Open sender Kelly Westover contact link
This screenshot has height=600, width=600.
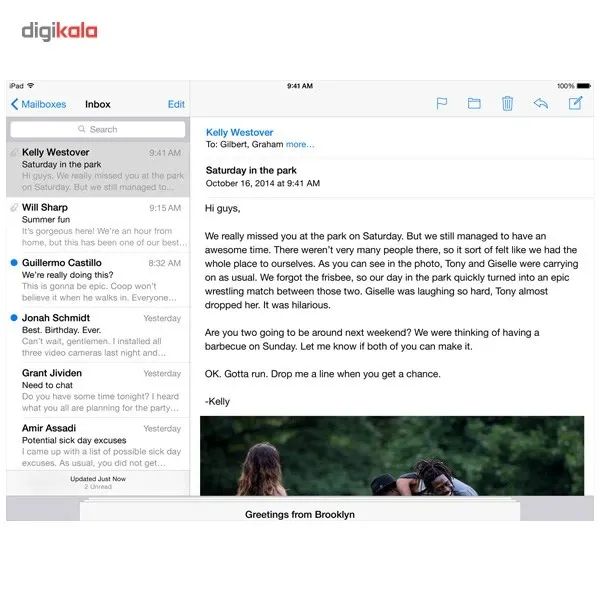click(x=240, y=132)
